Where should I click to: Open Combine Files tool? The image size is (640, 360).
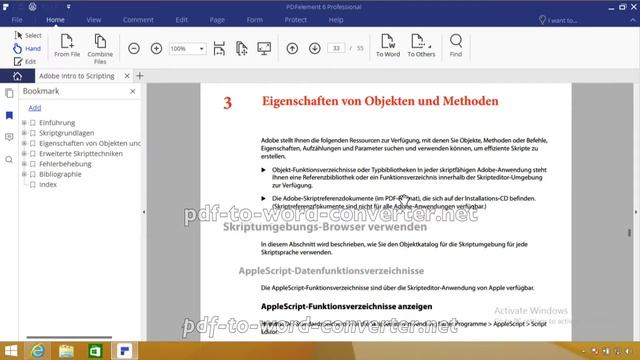tap(100, 49)
